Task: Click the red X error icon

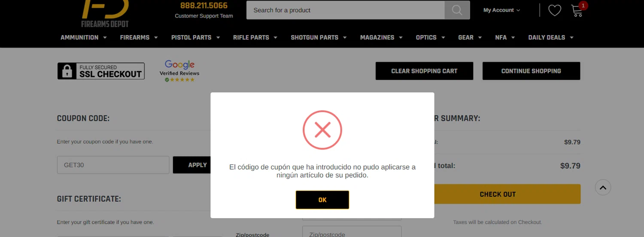Action: coord(322,130)
